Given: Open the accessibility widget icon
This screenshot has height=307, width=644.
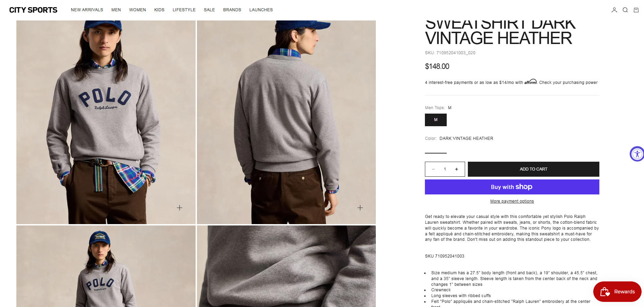Looking at the screenshot, I should coord(637,154).
